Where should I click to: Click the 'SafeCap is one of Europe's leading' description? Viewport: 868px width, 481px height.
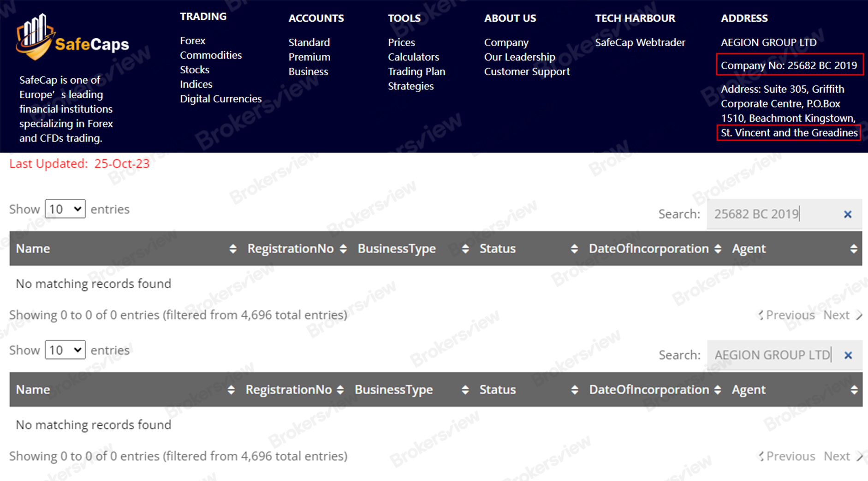tap(66, 109)
